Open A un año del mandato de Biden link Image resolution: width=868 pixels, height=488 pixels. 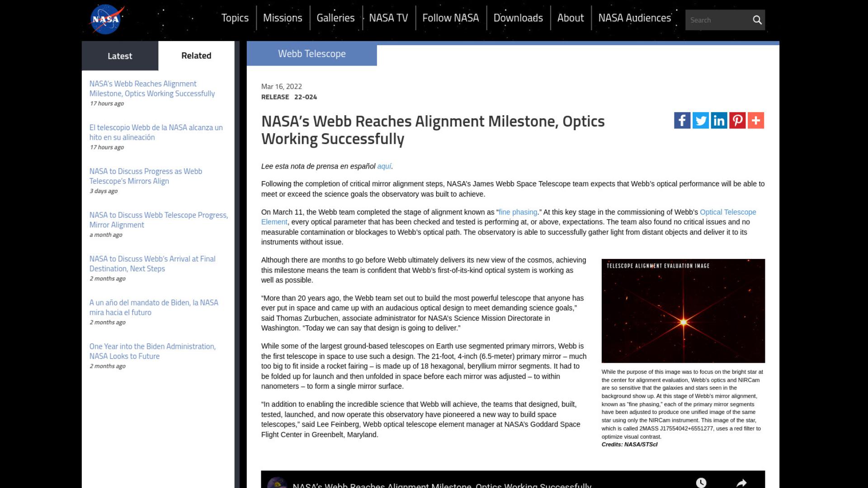(154, 308)
